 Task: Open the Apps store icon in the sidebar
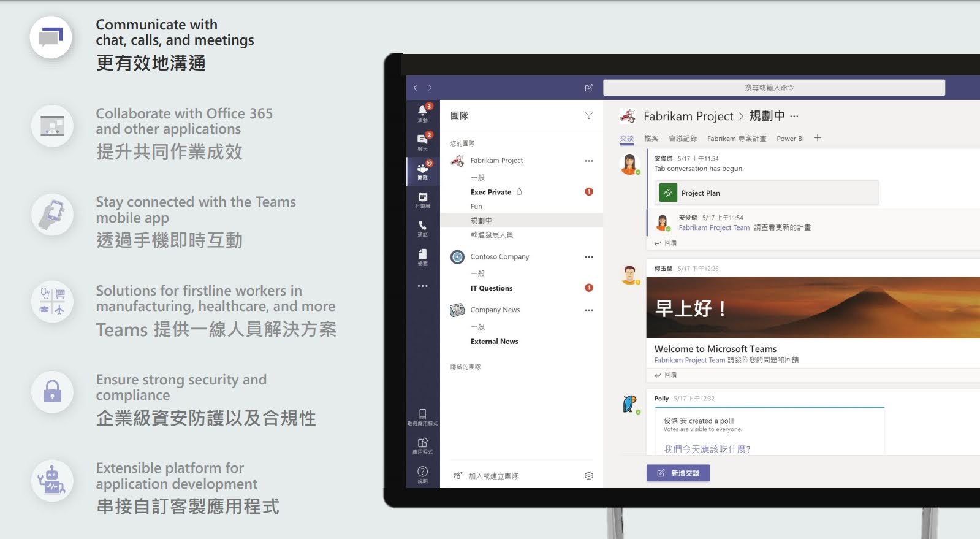pyautogui.click(x=422, y=445)
